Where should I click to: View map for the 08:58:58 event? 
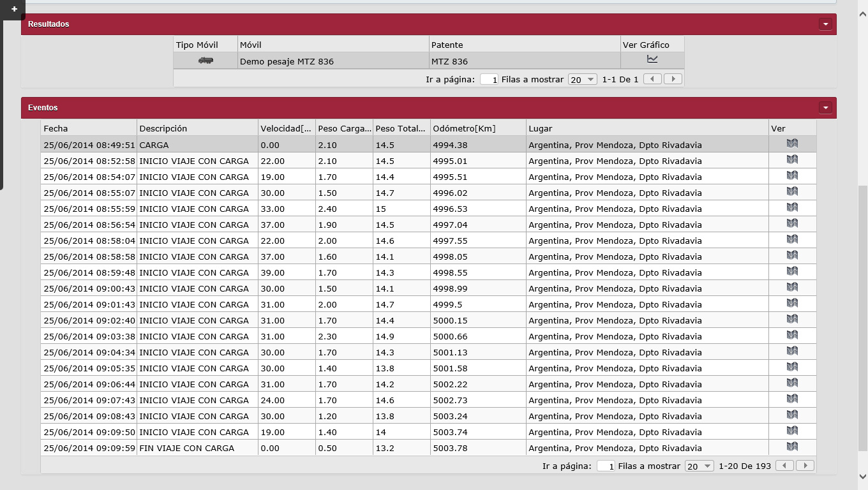pos(793,255)
